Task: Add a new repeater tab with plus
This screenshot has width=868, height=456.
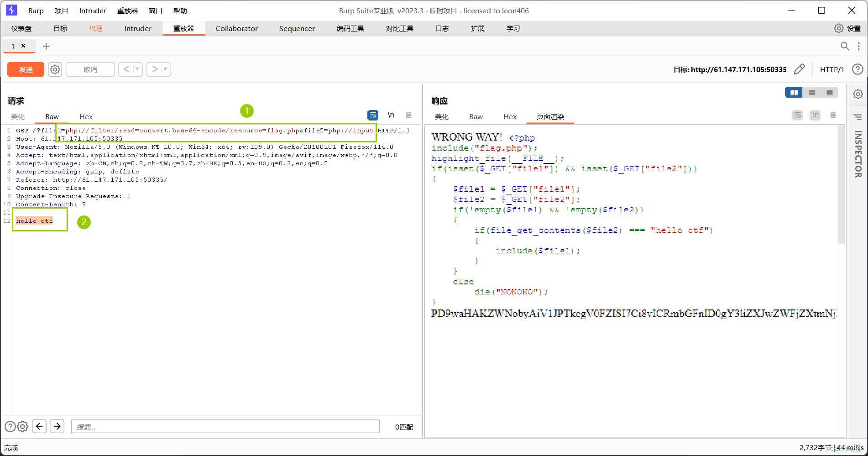Action: (46, 46)
